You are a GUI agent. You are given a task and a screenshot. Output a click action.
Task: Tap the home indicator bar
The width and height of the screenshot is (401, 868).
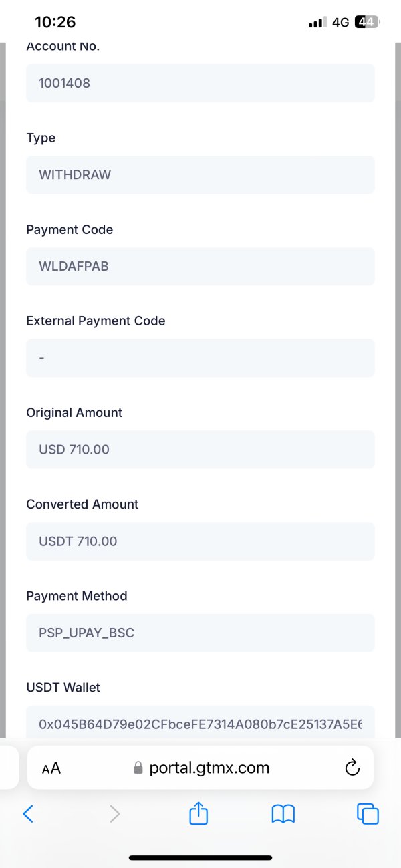coord(200,857)
